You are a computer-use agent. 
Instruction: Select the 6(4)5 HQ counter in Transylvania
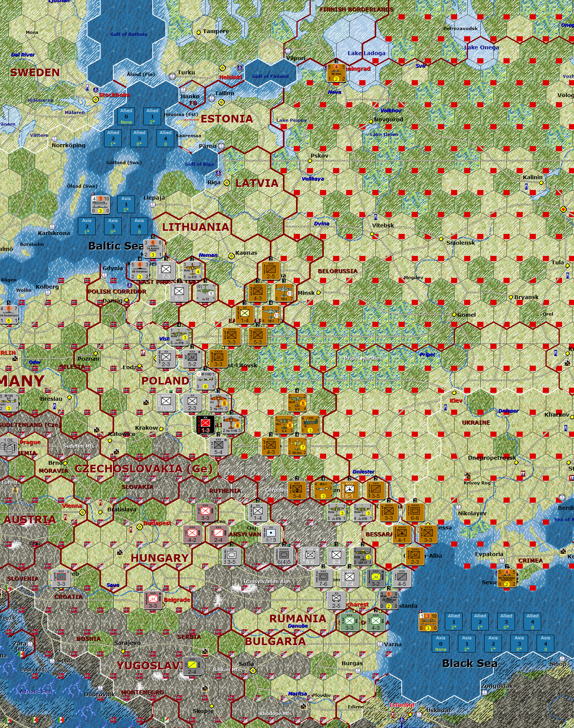(284, 556)
